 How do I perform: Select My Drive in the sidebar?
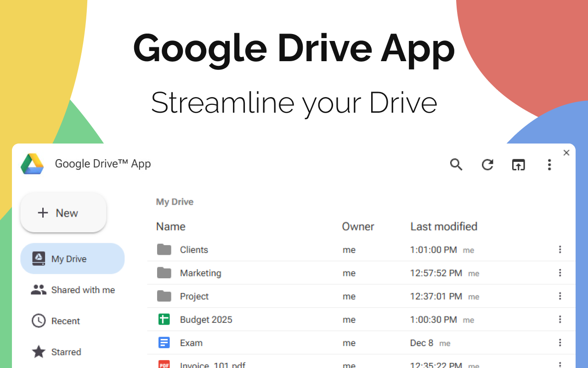72,259
